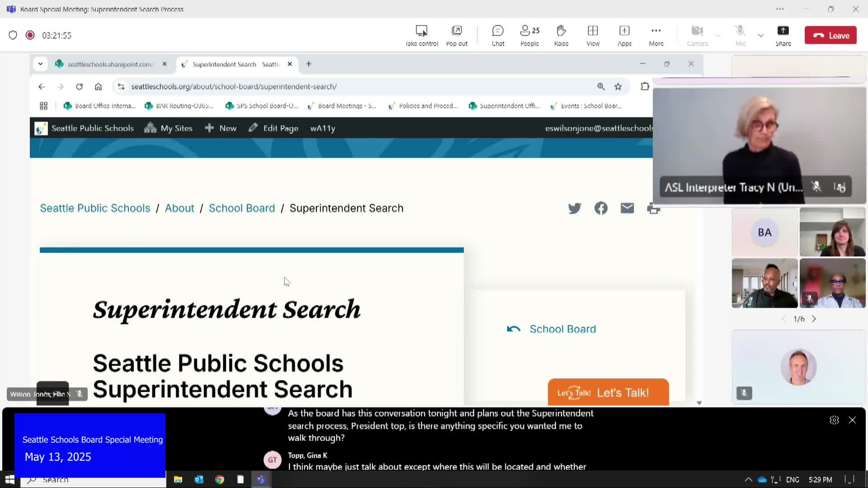868x488 pixels.
Task: Click the Let's Talk! button
Action: (x=608, y=392)
